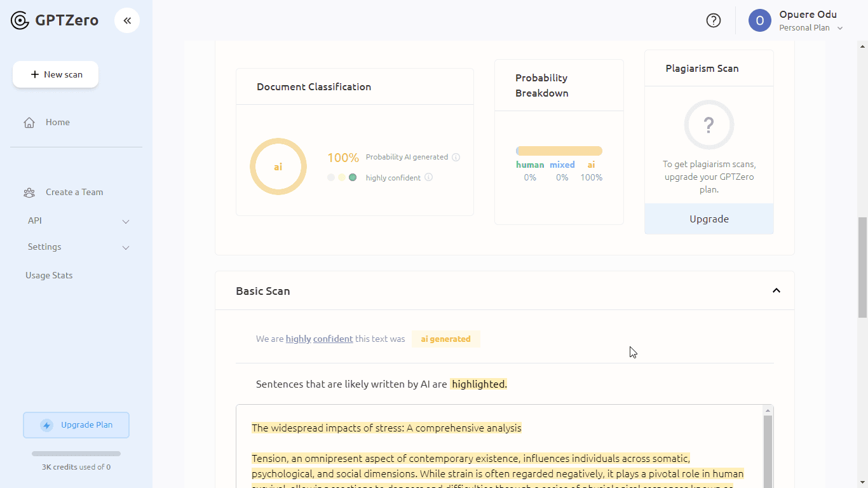Open Usage Stats in the sidebar
Viewport: 868px width, 488px height.
click(49, 276)
